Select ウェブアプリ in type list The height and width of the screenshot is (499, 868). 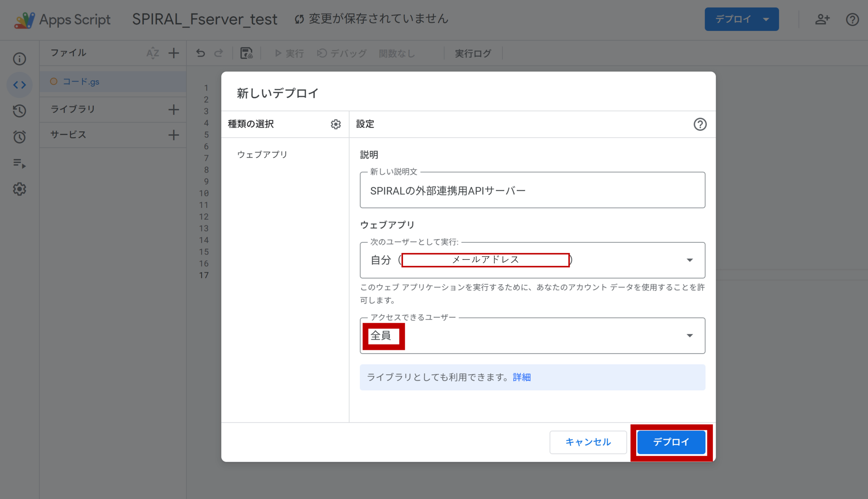[x=262, y=155]
